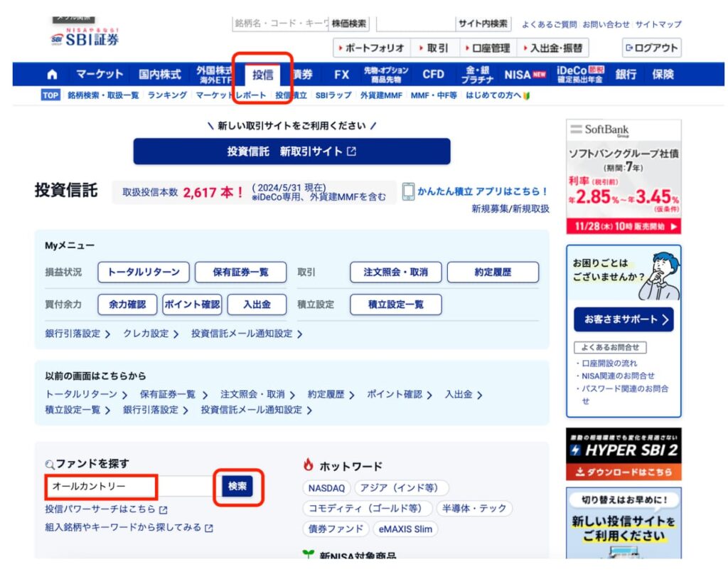Viewport: 728px width, 572px height.
Task: Select the マーケット navigation tab
Action: pyautogui.click(x=100, y=75)
